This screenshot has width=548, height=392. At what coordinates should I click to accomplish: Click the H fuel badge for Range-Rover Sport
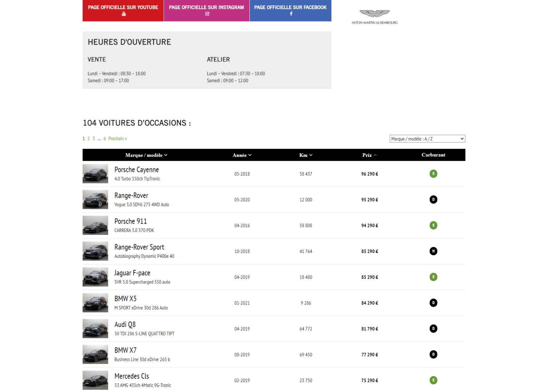point(433,251)
